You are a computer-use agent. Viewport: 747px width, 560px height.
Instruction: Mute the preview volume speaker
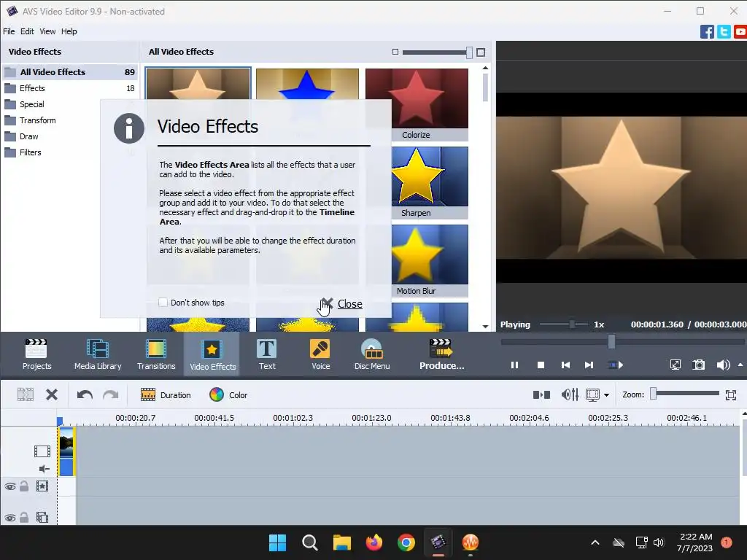point(723,365)
